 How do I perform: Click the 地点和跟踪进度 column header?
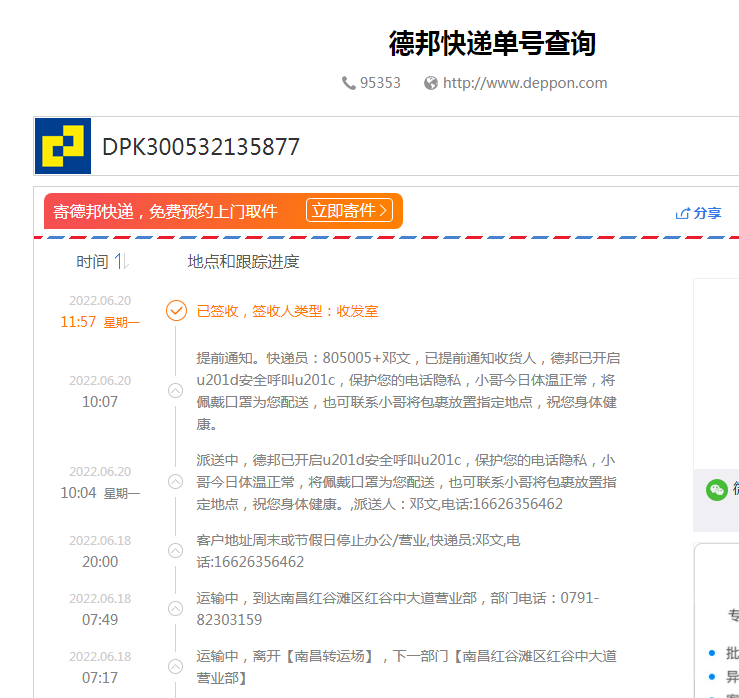click(243, 262)
